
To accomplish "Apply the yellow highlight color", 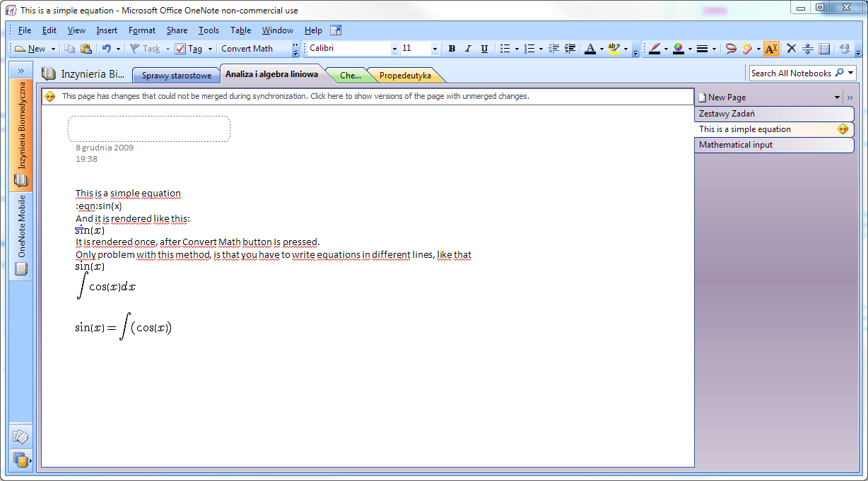I will pyautogui.click(x=613, y=49).
